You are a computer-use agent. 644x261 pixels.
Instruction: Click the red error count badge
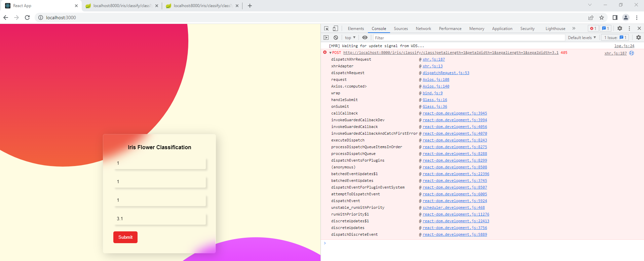pyautogui.click(x=593, y=29)
